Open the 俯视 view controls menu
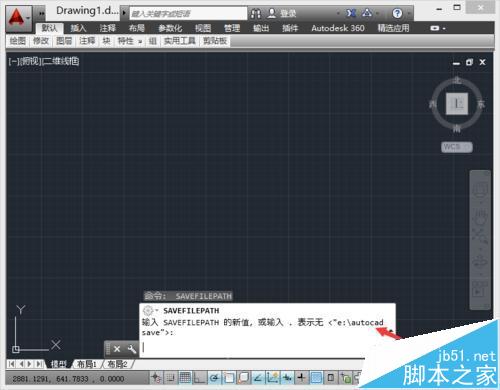This screenshot has width=500, height=390. 30,61
